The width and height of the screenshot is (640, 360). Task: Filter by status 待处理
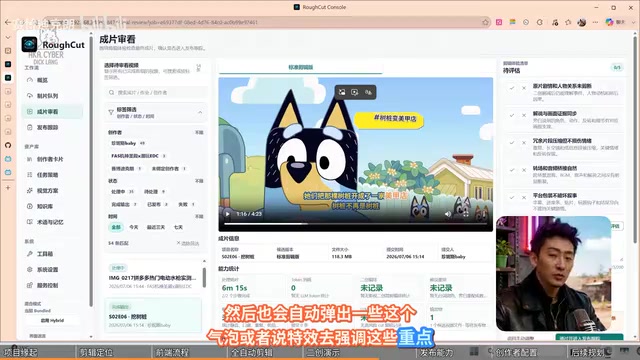(155, 191)
